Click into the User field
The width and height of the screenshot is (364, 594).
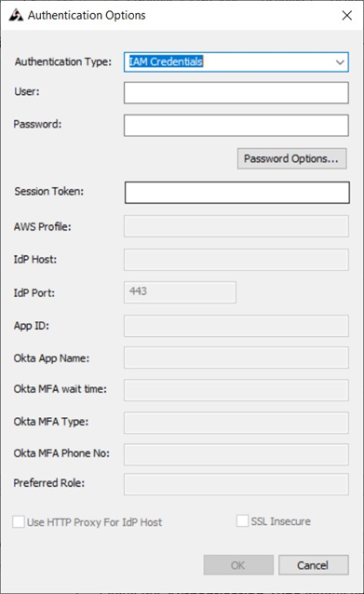click(x=236, y=93)
